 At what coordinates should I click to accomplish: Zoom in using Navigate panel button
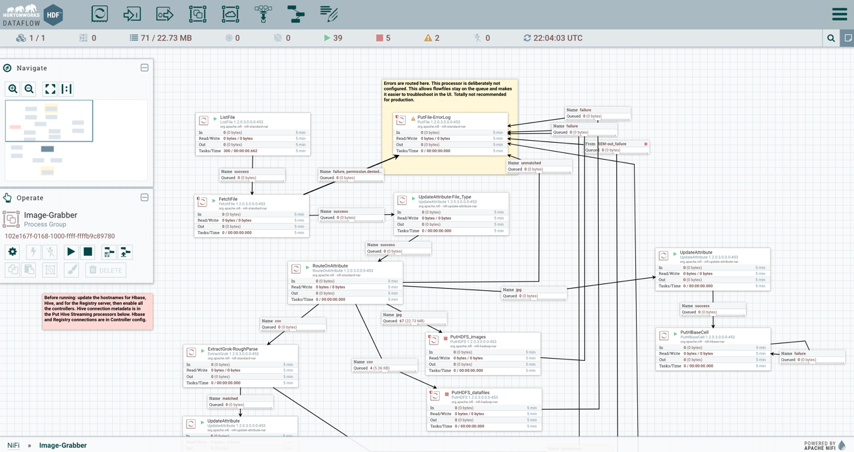pos(13,89)
